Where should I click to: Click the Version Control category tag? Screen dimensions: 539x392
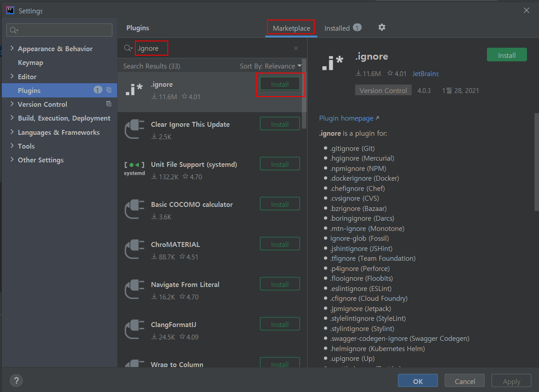pyautogui.click(x=383, y=90)
